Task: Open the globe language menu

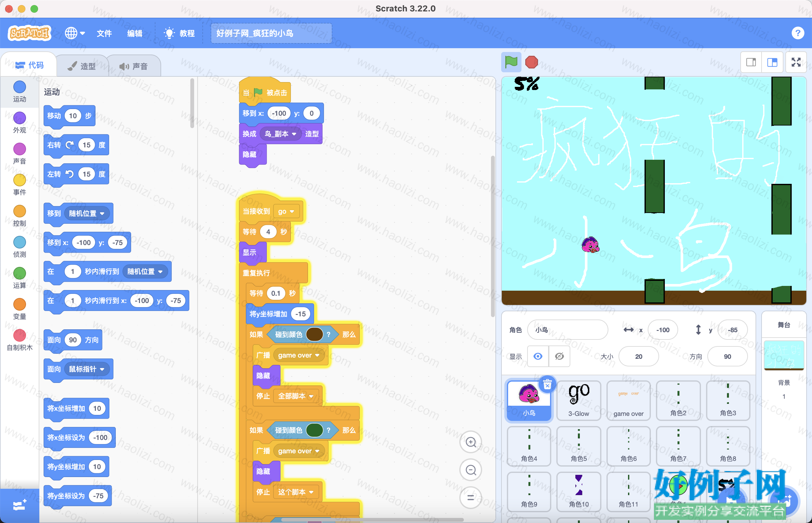Action: 75,33
